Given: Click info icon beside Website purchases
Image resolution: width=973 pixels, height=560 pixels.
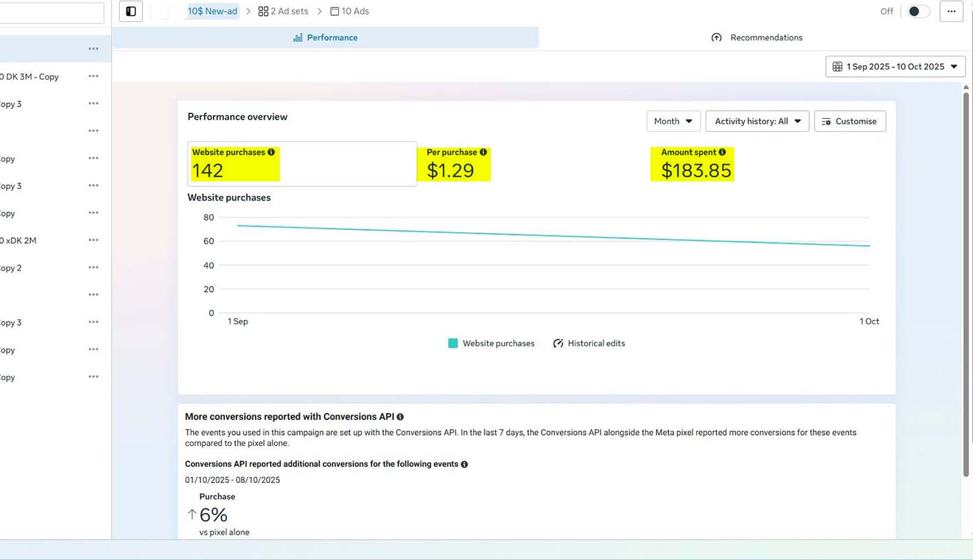Looking at the screenshot, I should click(x=271, y=152).
